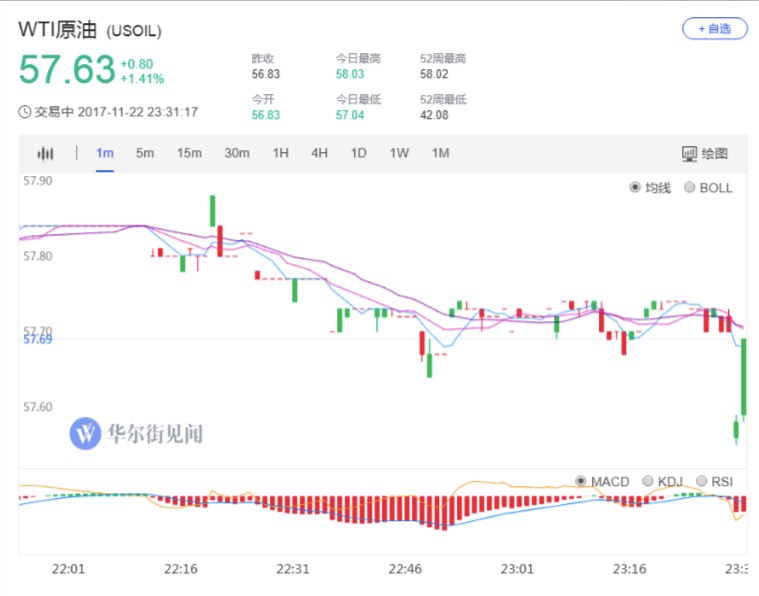Switch to the 30m timeframe
The height and width of the screenshot is (596, 759).
[x=237, y=153]
